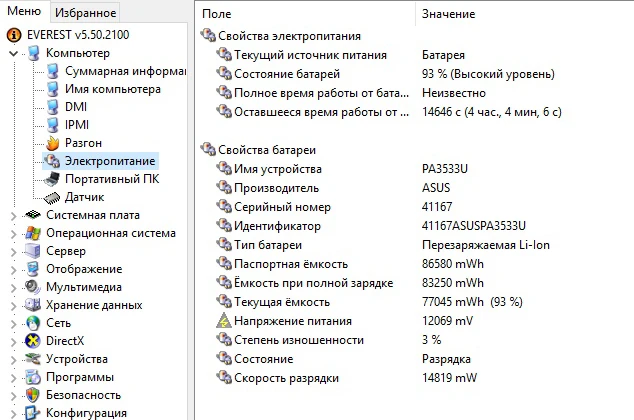Click the Свойства батареи group icon

click(x=208, y=149)
